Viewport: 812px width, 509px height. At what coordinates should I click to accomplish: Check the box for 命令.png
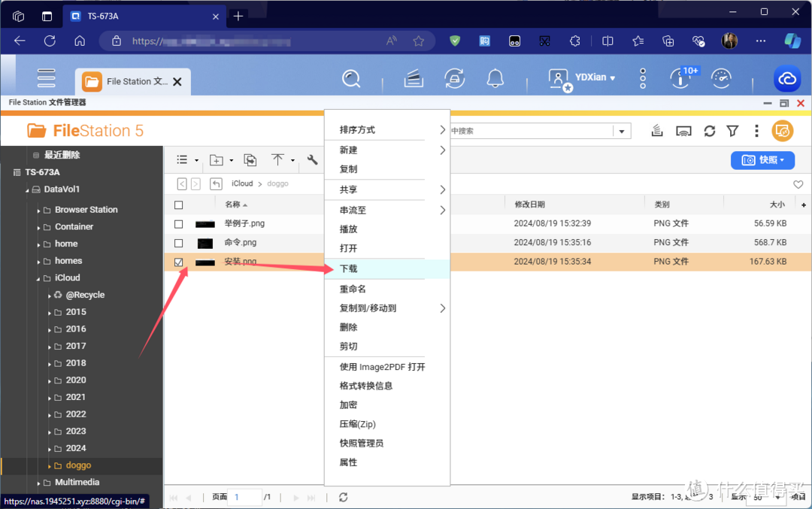point(179,244)
